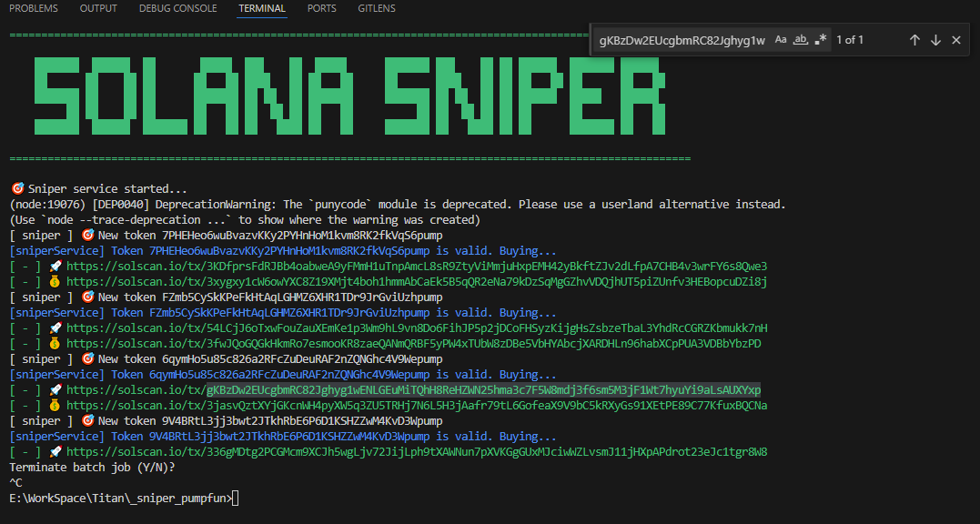980x524 pixels.
Task: Click blue sniperService line for token 6qymHo5u85c
Action: click(282, 374)
